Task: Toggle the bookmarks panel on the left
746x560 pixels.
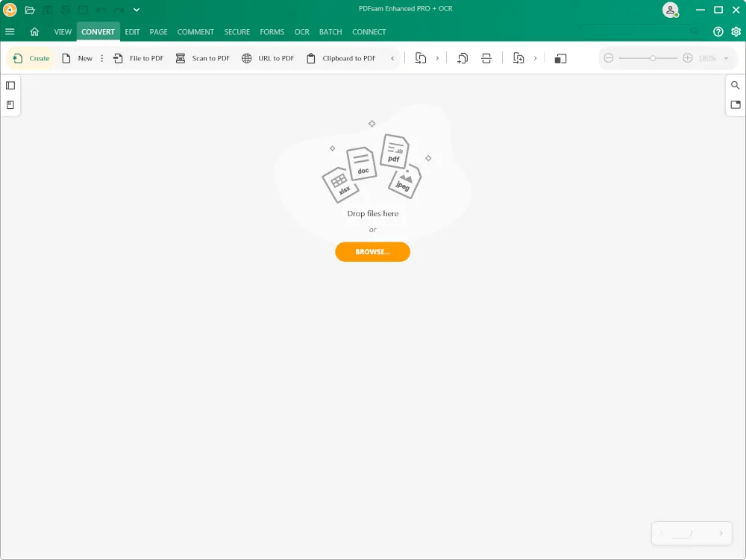Action: 10,105
